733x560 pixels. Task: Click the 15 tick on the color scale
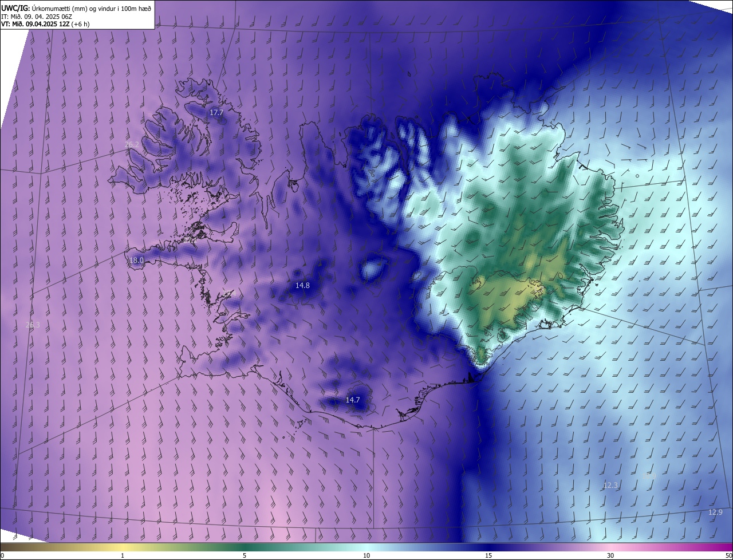[488, 555]
